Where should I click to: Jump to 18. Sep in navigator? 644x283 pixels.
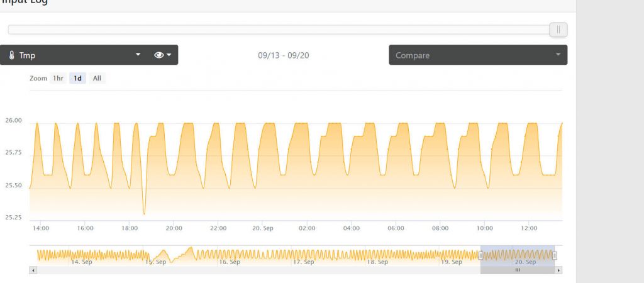pyautogui.click(x=378, y=262)
